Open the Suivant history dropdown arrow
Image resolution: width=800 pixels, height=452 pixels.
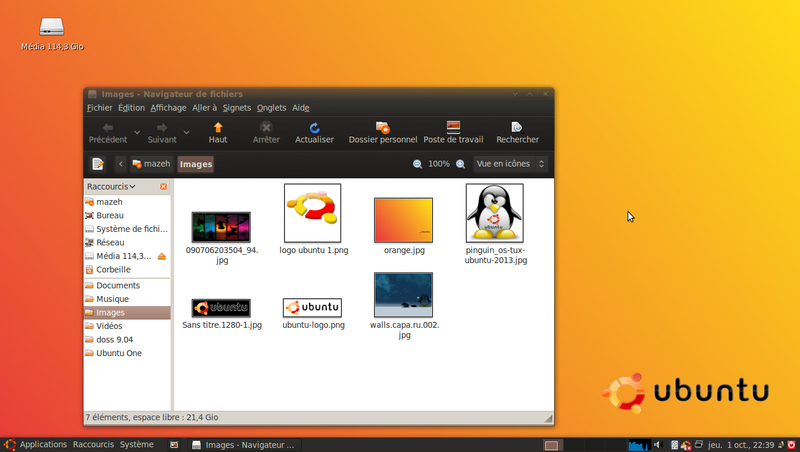[186, 133]
